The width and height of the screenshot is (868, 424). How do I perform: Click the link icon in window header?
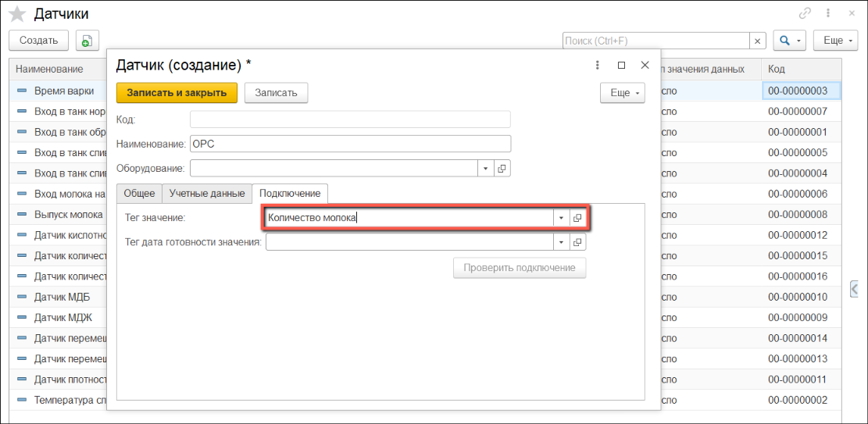[805, 13]
